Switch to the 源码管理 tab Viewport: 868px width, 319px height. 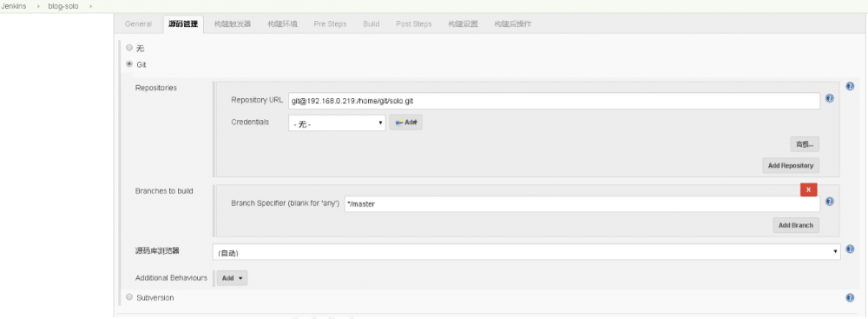[x=183, y=23]
